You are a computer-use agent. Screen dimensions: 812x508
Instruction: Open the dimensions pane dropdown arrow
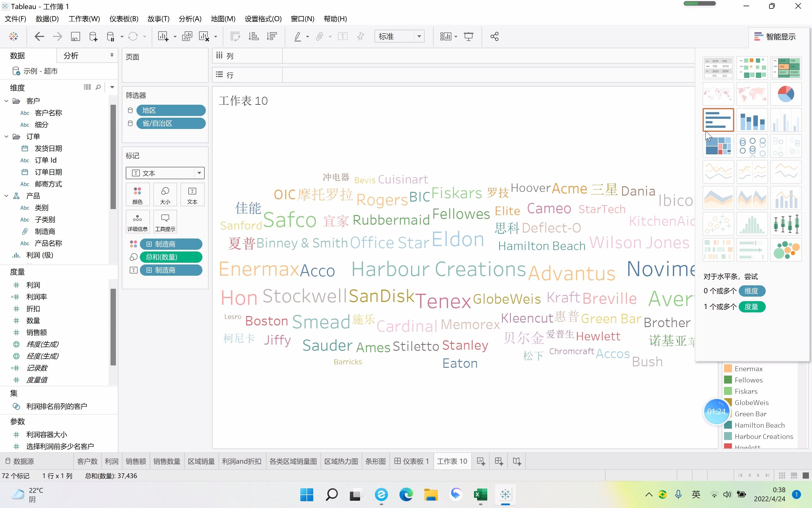tap(112, 87)
